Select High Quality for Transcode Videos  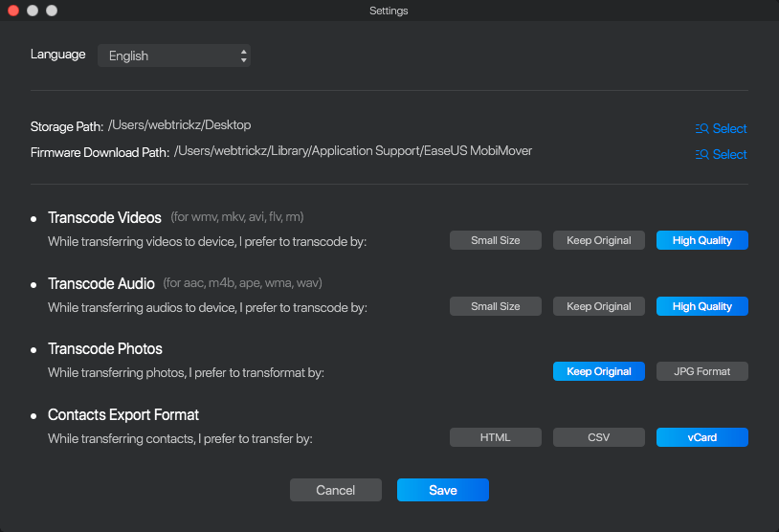702,240
